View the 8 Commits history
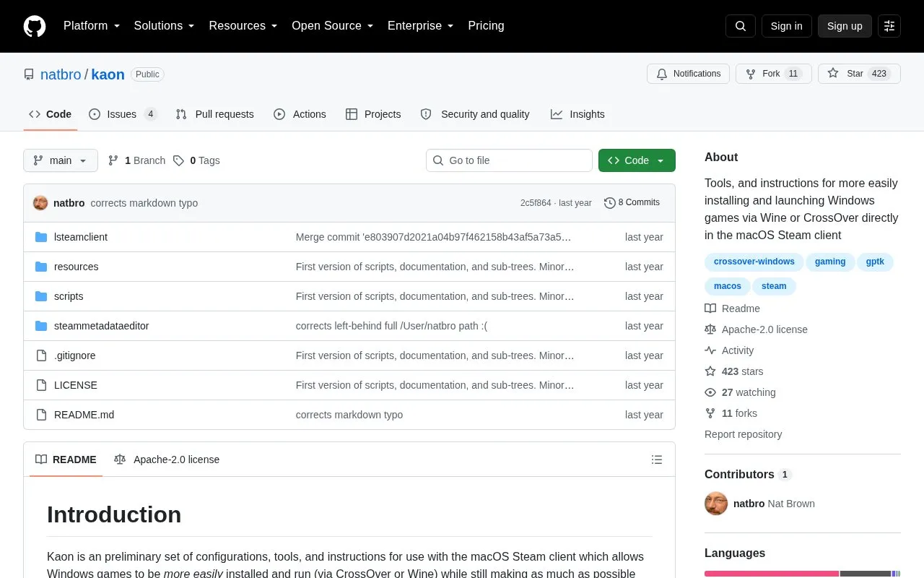The image size is (924, 578). [x=632, y=203]
